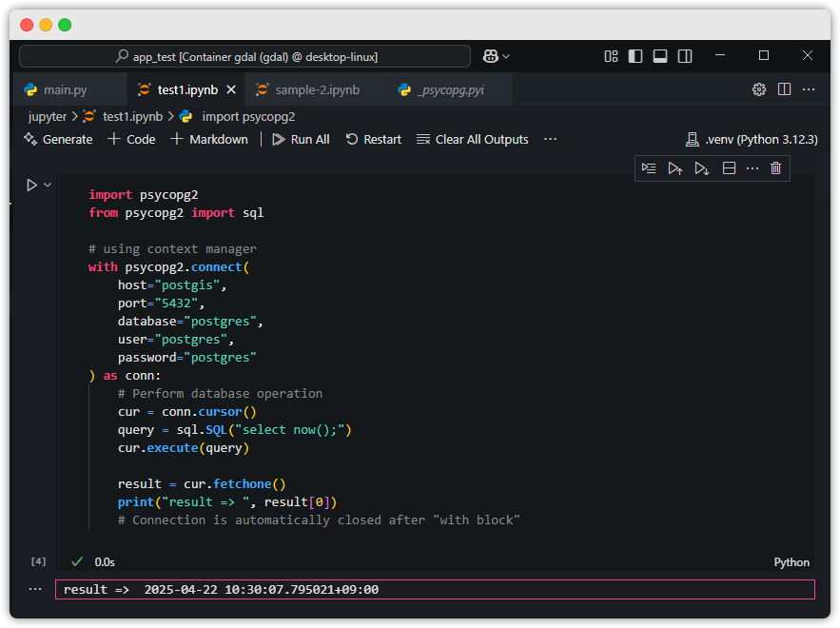The width and height of the screenshot is (840, 628).
Task: Add a new Code cell
Action: pyautogui.click(x=132, y=139)
